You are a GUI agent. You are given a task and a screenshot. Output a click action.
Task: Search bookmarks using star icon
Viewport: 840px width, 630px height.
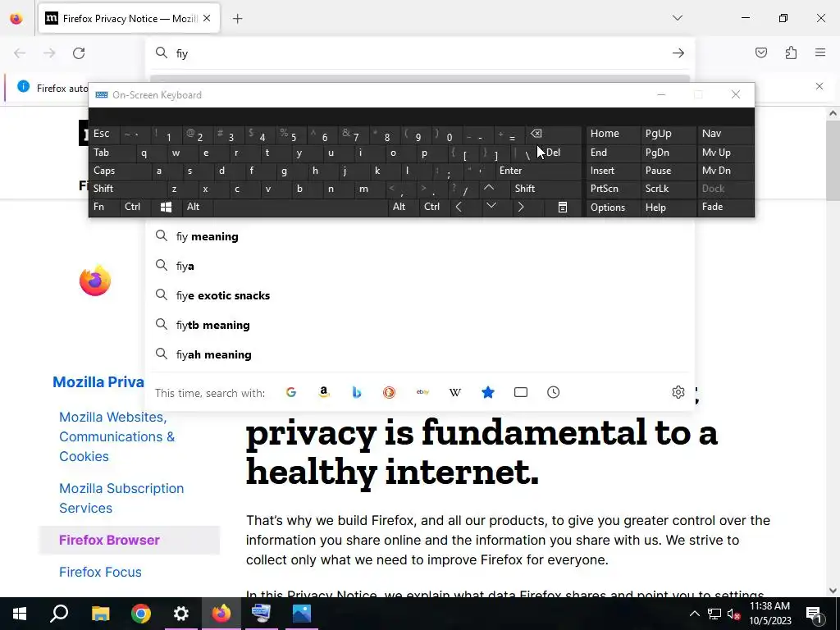[487, 393]
